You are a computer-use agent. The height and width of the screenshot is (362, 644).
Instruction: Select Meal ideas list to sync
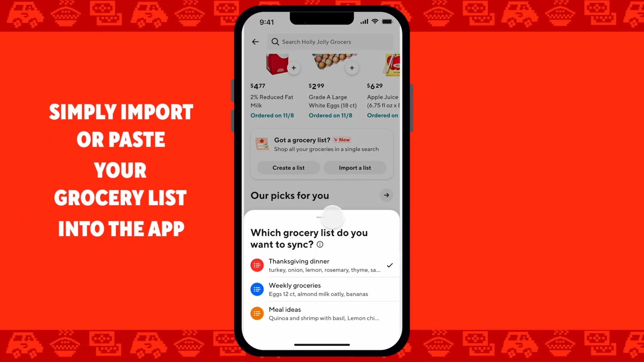[x=322, y=313]
